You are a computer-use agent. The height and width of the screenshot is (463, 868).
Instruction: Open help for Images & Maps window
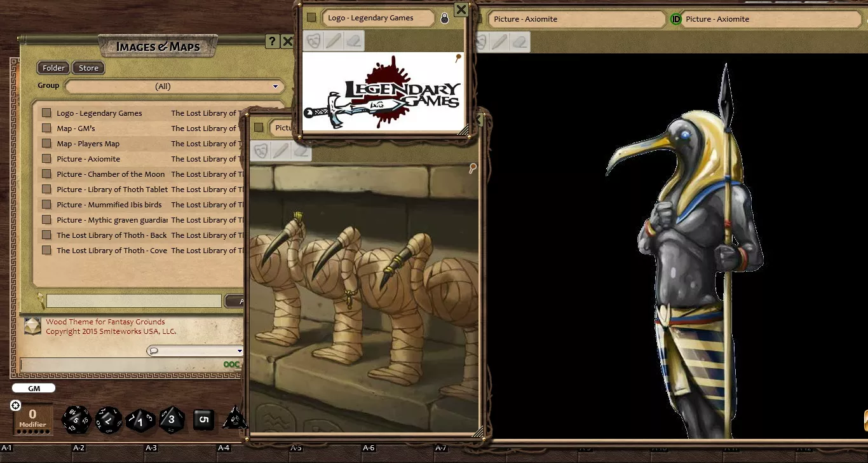(272, 42)
